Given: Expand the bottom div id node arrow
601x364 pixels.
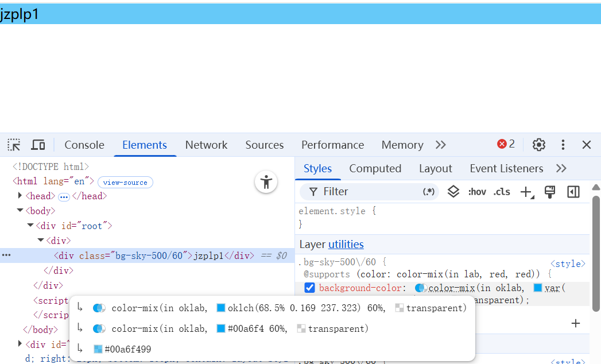Looking at the screenshot, I should pyautogui.click(x=20, y=344).
